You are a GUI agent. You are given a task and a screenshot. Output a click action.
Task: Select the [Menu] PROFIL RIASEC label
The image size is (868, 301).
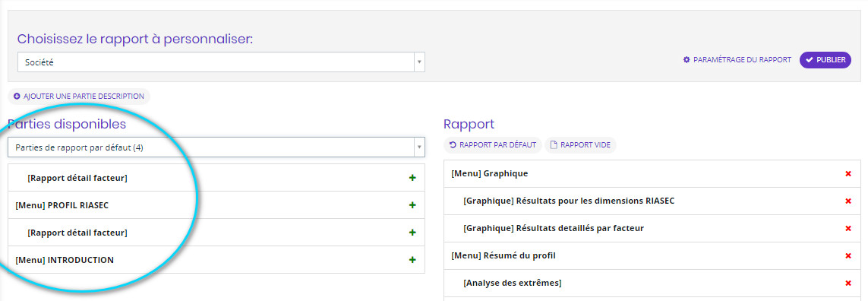pyautogui.click(x=62, y=205)
